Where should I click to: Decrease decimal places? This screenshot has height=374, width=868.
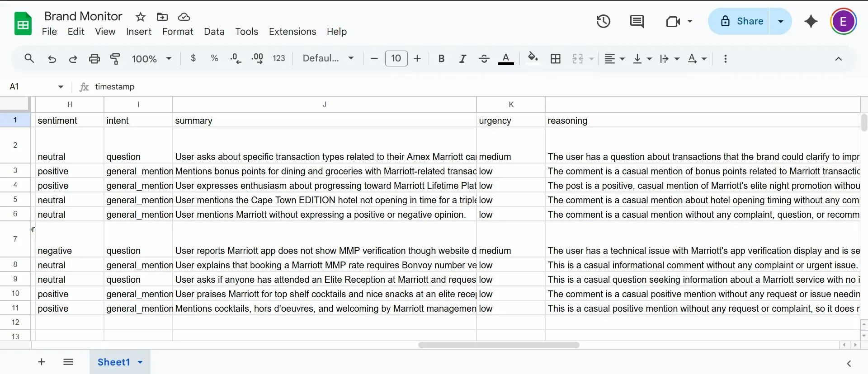click(x=236, y=58)
